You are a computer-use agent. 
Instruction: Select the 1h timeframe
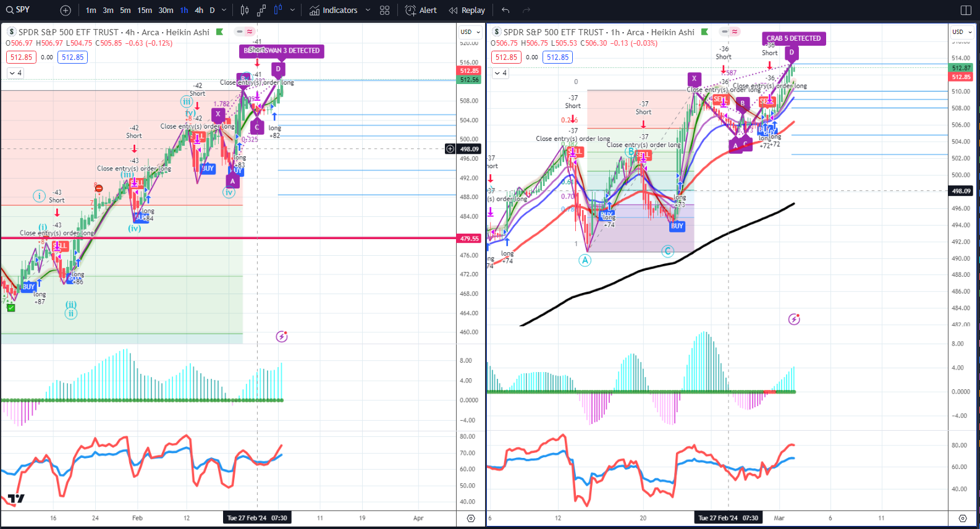[184, 11]
